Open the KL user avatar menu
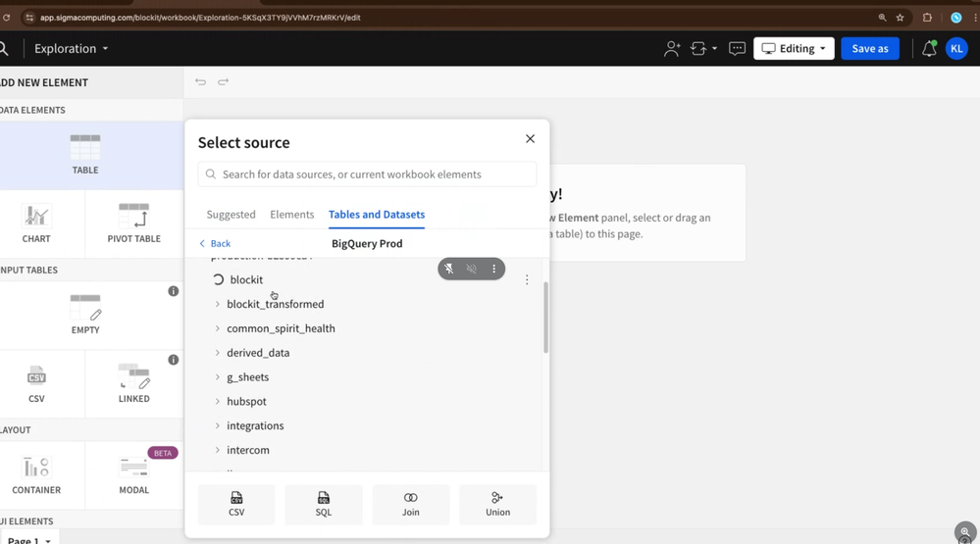980x544 pixels. (x=956, y=49)
